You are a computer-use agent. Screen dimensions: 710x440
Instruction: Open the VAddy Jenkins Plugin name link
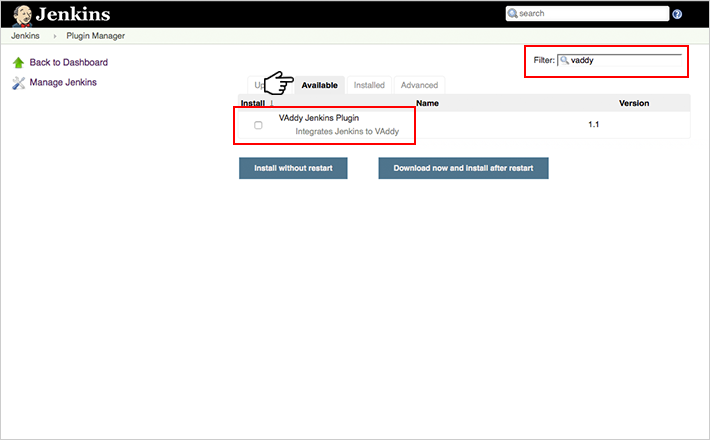pos(319,118)
